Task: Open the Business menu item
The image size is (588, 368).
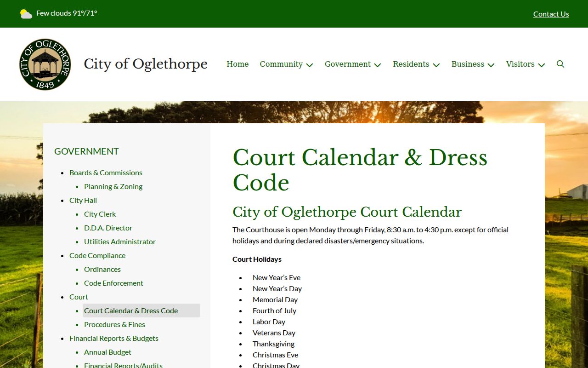Action: (468, 64)
